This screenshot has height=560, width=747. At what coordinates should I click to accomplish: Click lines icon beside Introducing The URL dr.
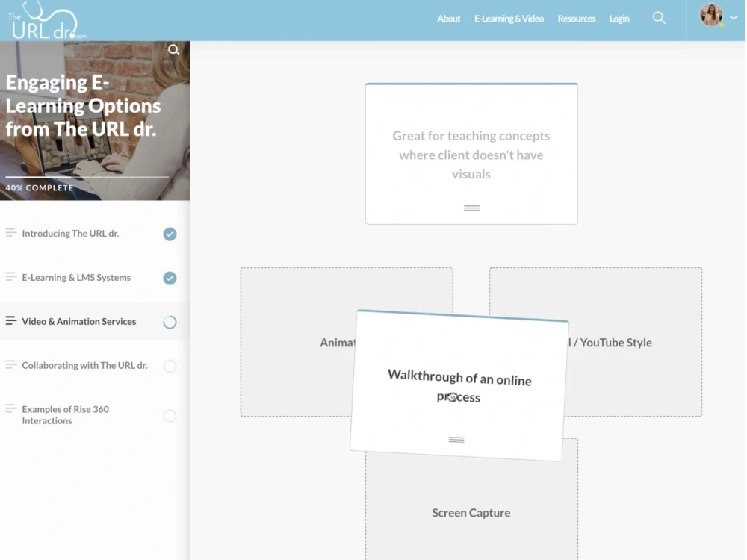click(10, 233)
